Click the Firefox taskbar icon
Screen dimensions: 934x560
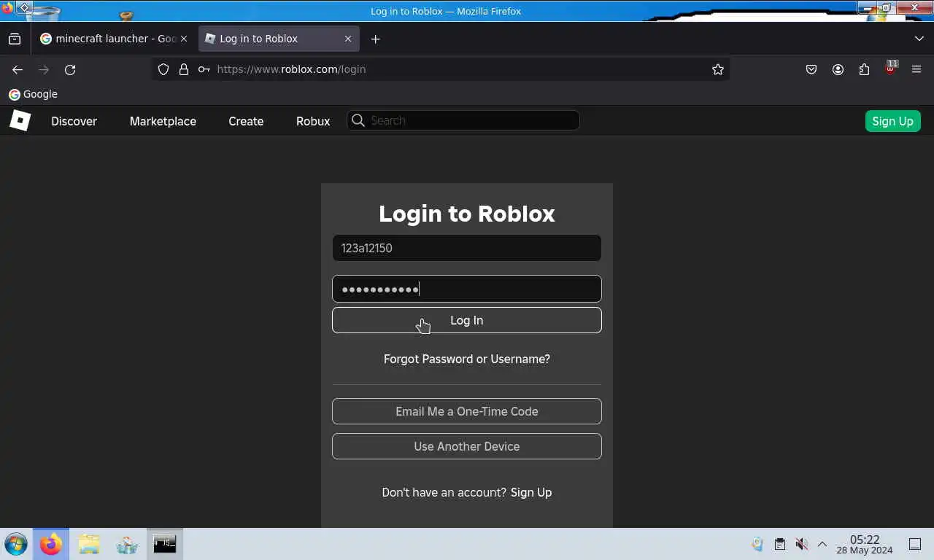[51, 544]
